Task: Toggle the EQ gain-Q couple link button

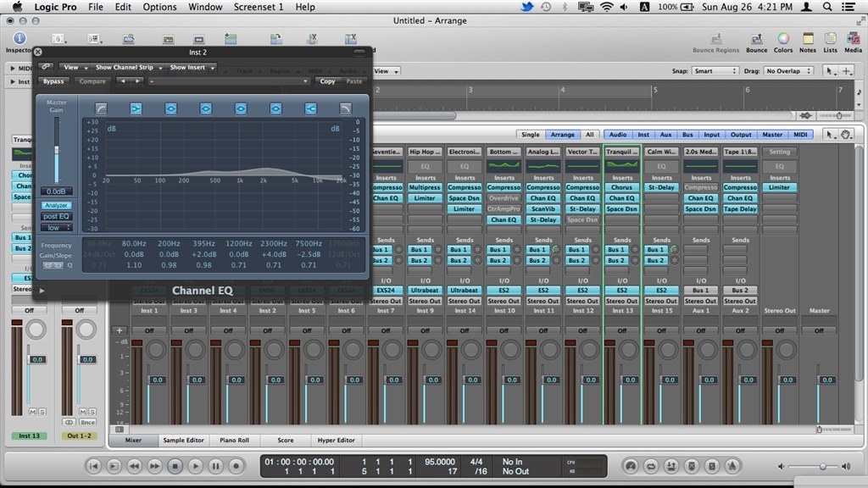Action: [53, 265]
